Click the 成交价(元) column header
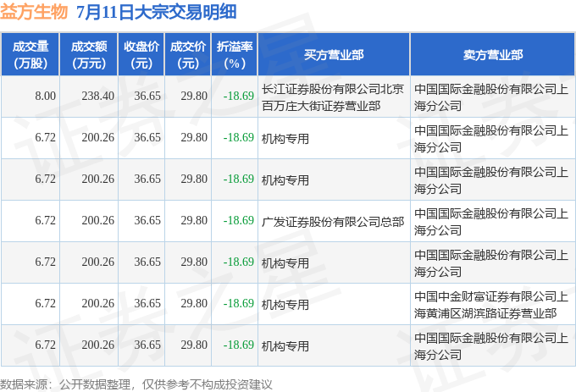 [x=188, y=55]
